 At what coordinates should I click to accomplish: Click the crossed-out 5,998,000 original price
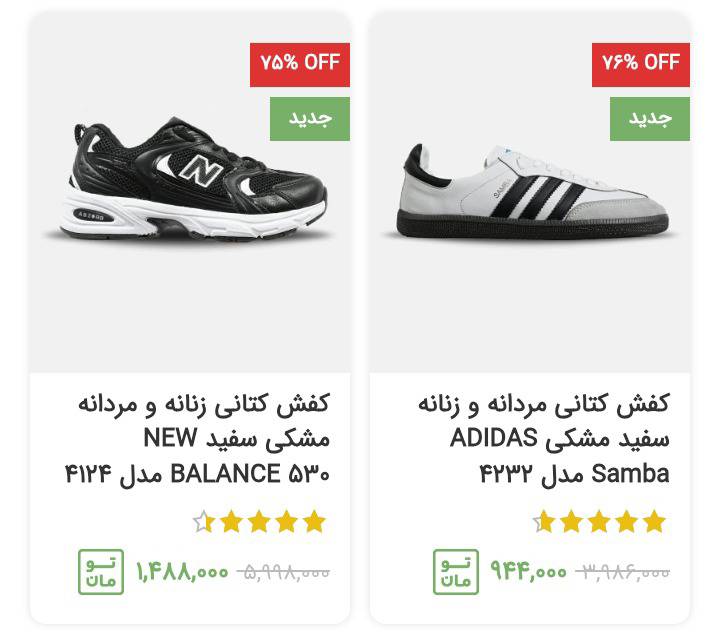pos(283,573)
